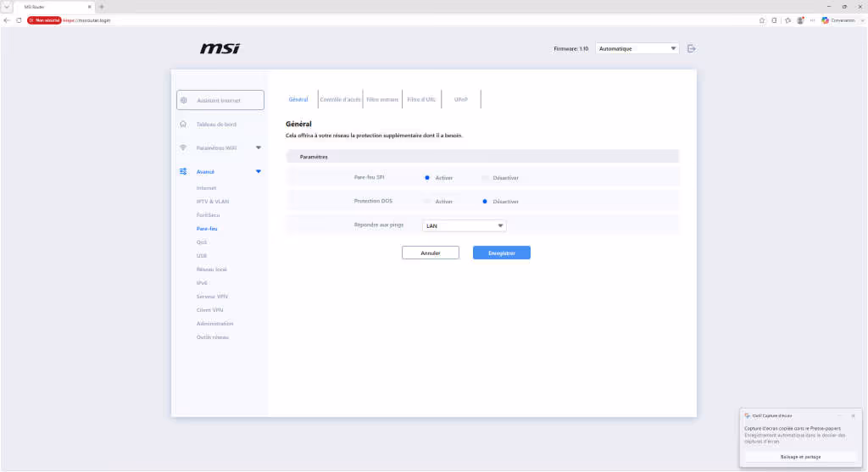Click the Annuler button
This screenshot has width=868, height=472.
coord(430,253)
